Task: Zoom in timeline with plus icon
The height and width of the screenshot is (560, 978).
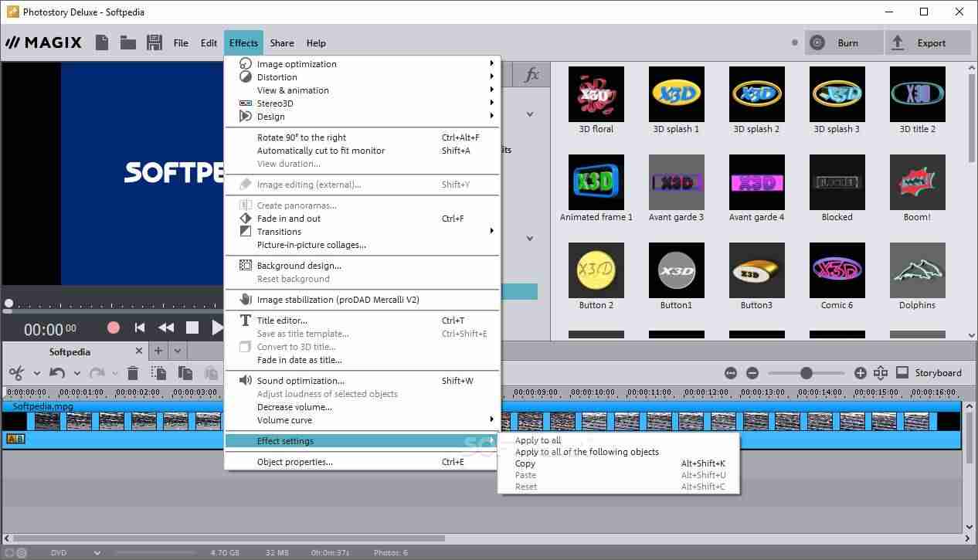Action: 861,373
